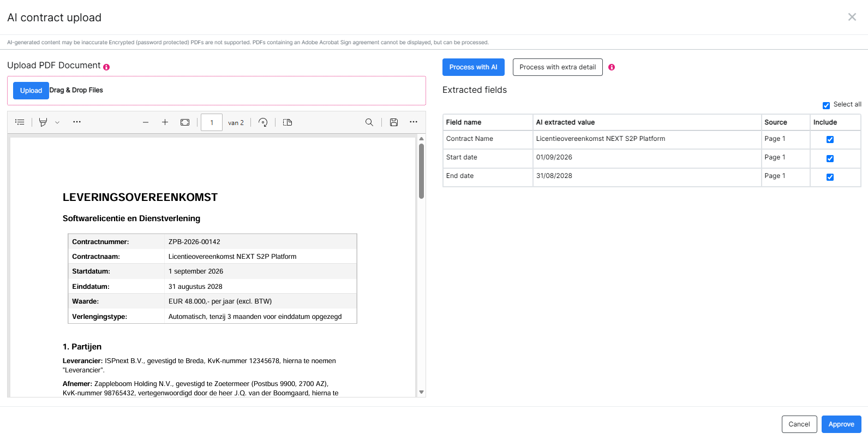Click the PDF viewer vertical scrollbar thumb

point(421,171)
